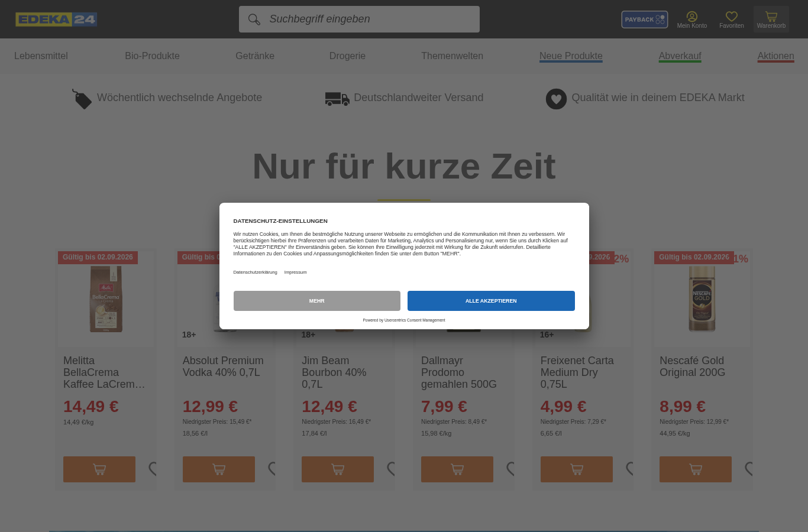This screenshot has height=532, width=808.
Task: Add Jim Beam Bourbon to cart
Action: (338, 469)
